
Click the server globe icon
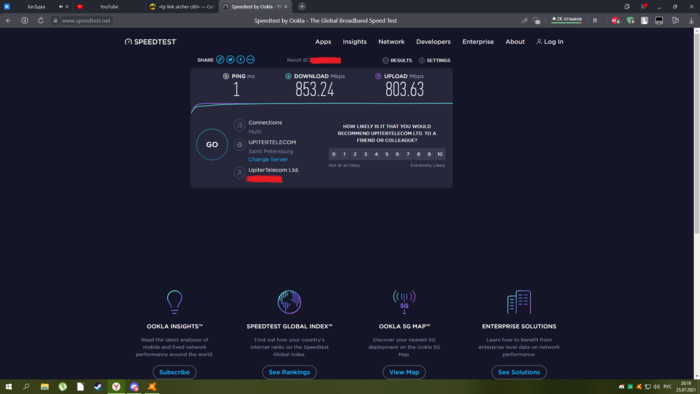[240, 145]
